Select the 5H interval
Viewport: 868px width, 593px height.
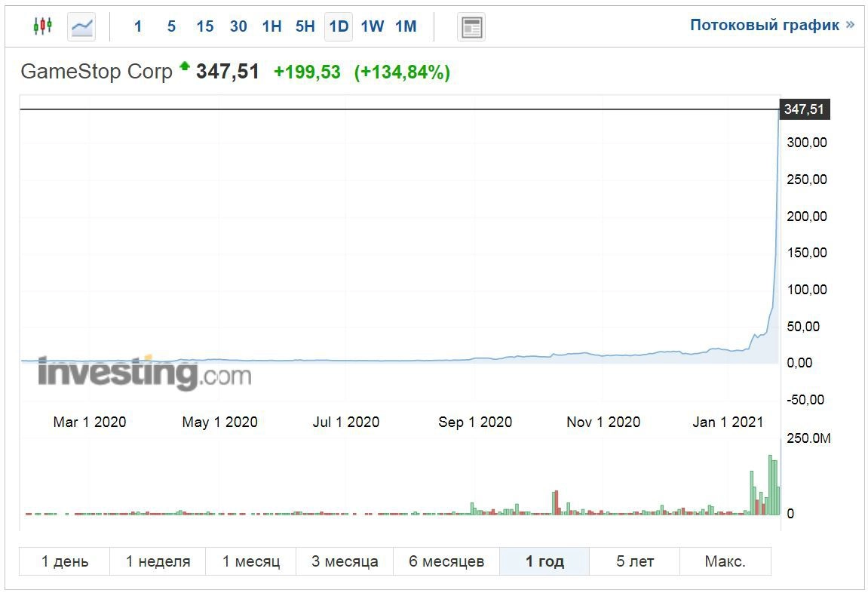tap(305, 26)
